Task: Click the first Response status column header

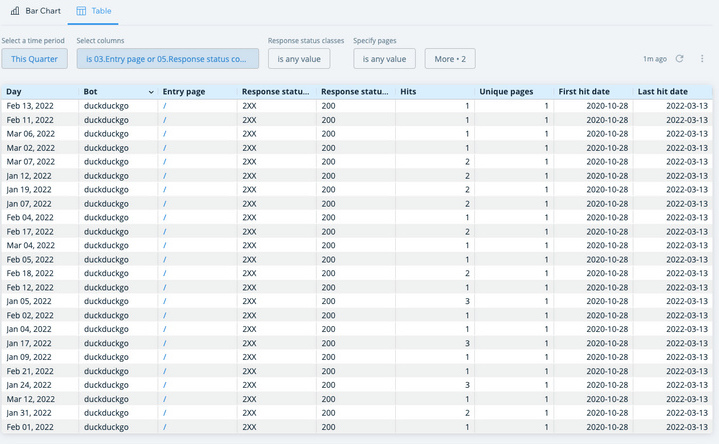Action: tap(276, 92)
